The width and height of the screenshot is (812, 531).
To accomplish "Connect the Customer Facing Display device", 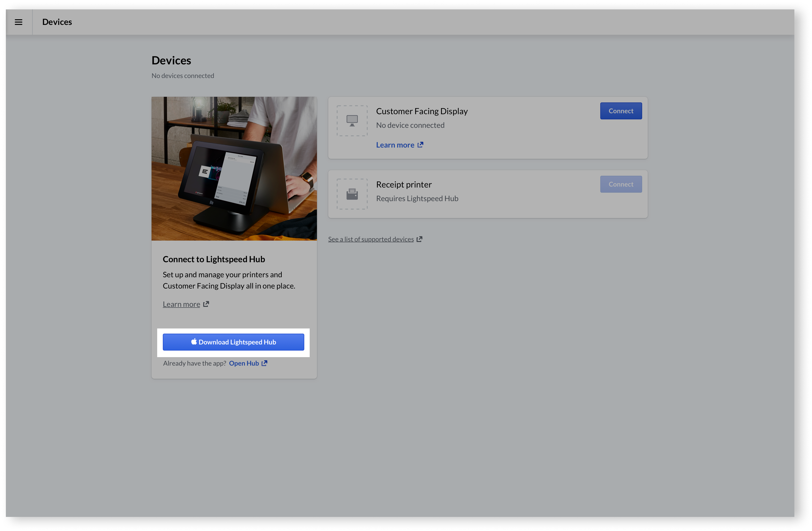I will [621, 111].
